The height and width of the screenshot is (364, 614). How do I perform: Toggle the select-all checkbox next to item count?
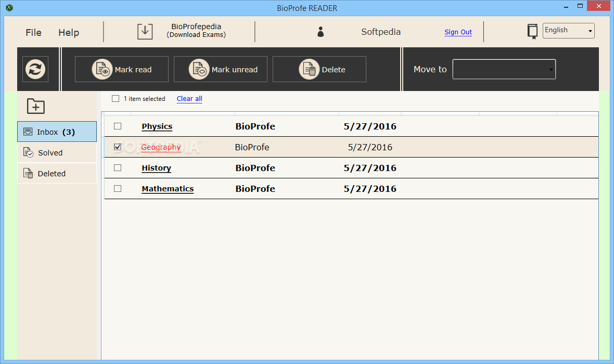click(116, 99)
